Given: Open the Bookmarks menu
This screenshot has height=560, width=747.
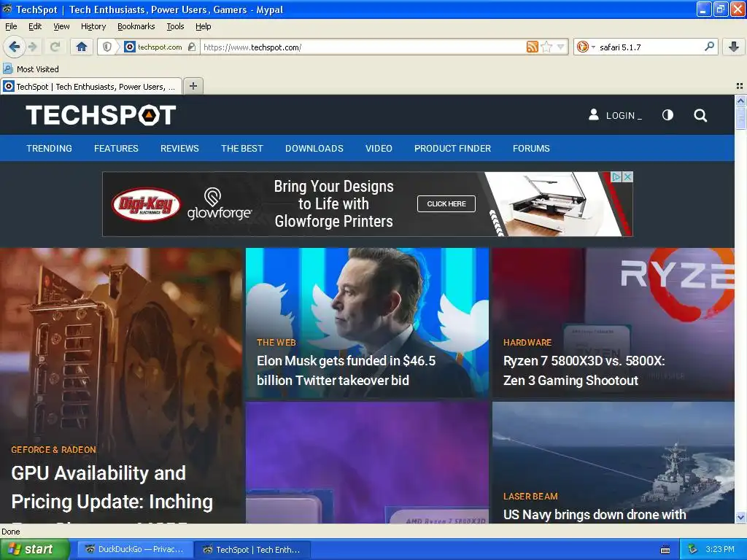Looking at the screenshot, I should pos(136,26).
